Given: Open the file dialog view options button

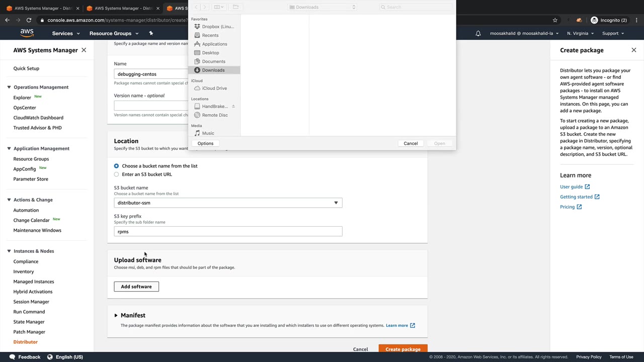Looking at the screenshot, I should [218, 7].
